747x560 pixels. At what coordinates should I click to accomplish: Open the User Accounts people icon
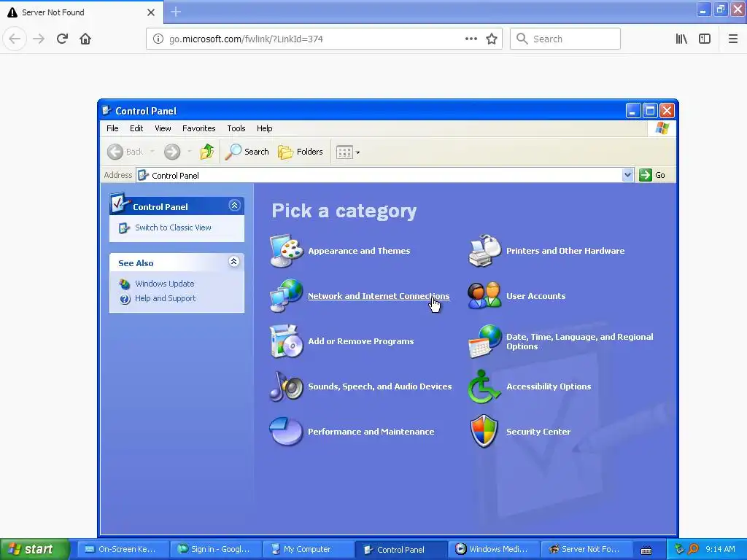click(x=485, y=296)
